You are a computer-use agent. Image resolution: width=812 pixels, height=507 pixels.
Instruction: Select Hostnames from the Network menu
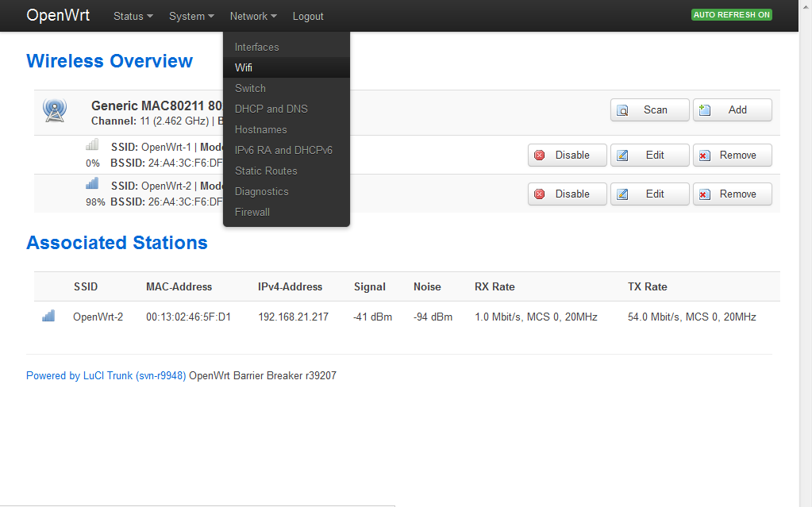tap(287, 130)
